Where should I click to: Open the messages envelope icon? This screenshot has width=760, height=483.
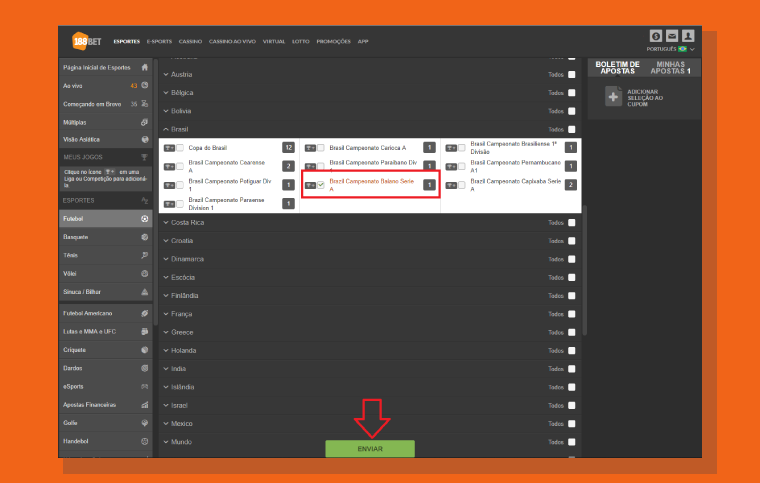tap(672, 36)
